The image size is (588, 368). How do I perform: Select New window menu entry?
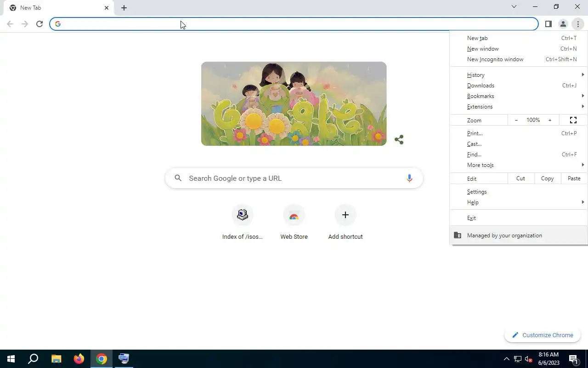(519, 49)
